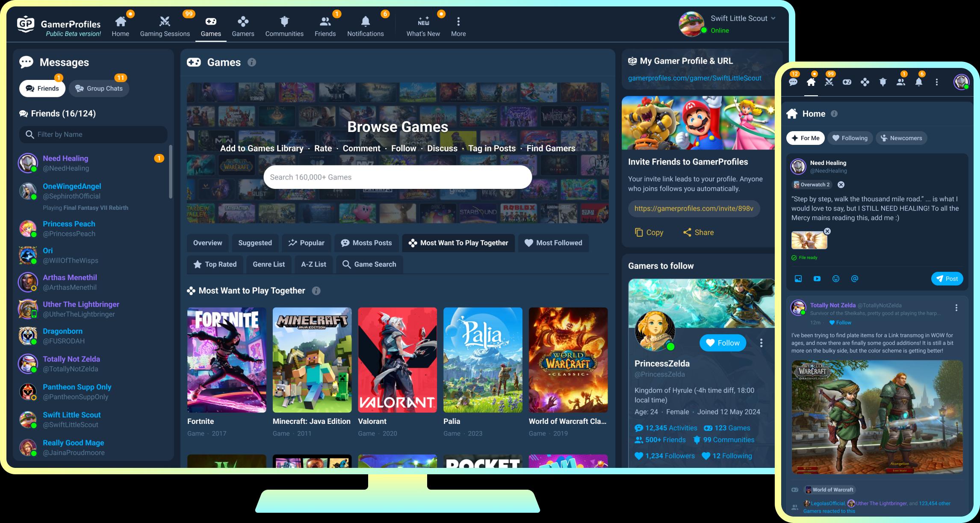
Task: Open Most Followed games tab
Action: (x=553, y=243)
